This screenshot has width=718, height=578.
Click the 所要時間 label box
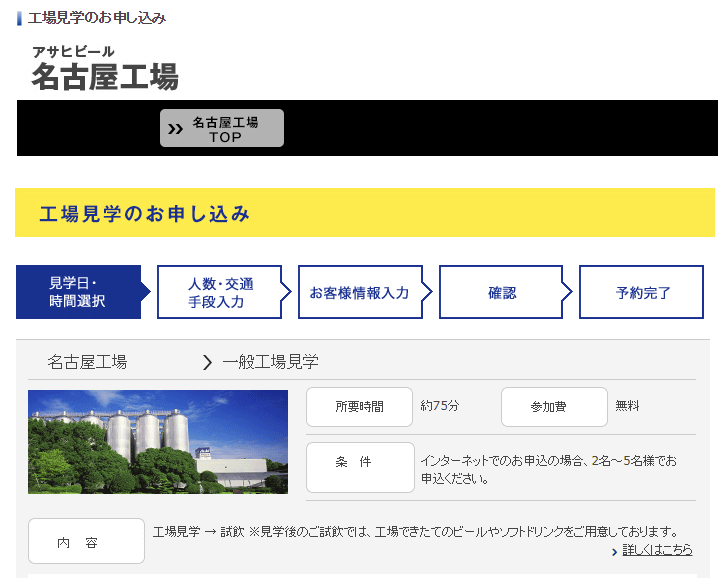[x=359, y=407]
